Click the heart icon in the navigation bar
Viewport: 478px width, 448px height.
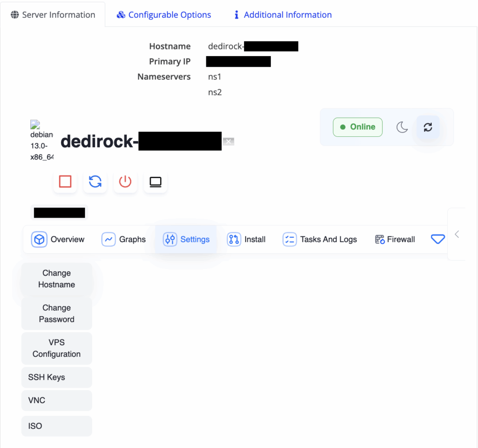tap(437, 239)
